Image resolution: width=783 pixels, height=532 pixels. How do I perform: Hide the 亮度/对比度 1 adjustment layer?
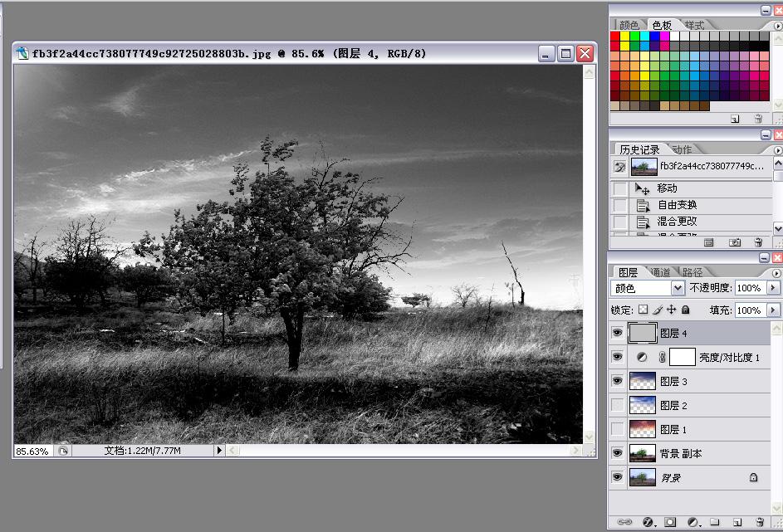pyautogui.click(x=618, y=357)
